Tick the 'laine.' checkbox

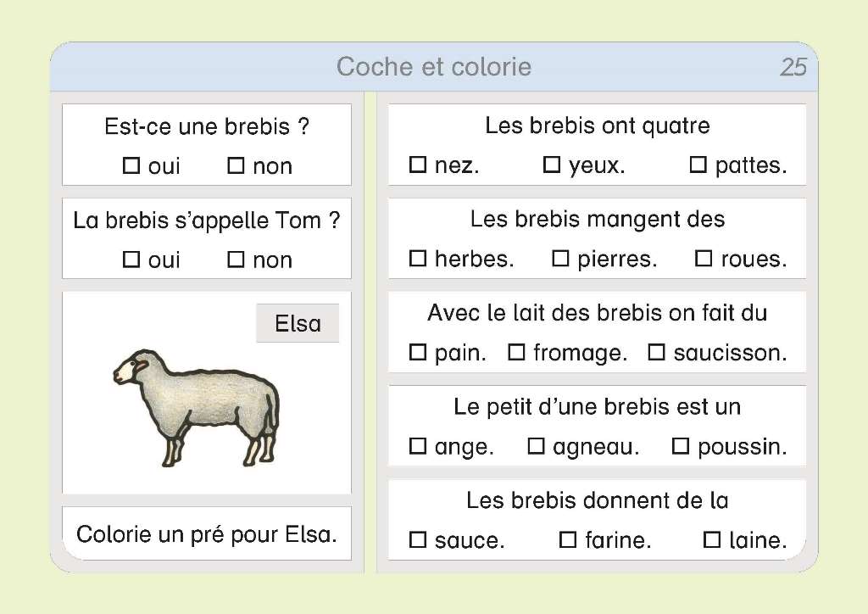pyautogui.click(x=712, y=539)
